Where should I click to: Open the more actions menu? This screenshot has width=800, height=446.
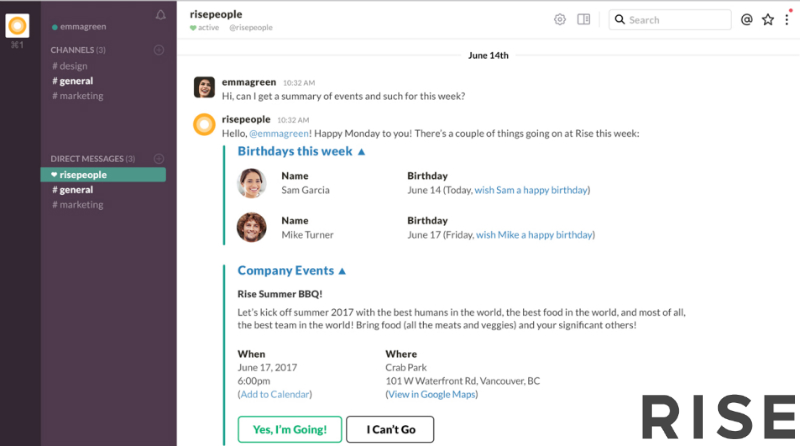787,19
